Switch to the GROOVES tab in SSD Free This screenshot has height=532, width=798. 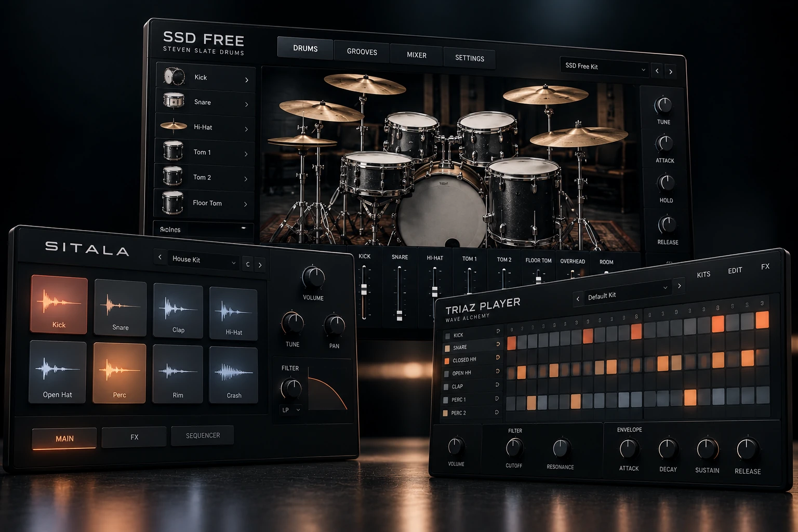coord(362,51)
